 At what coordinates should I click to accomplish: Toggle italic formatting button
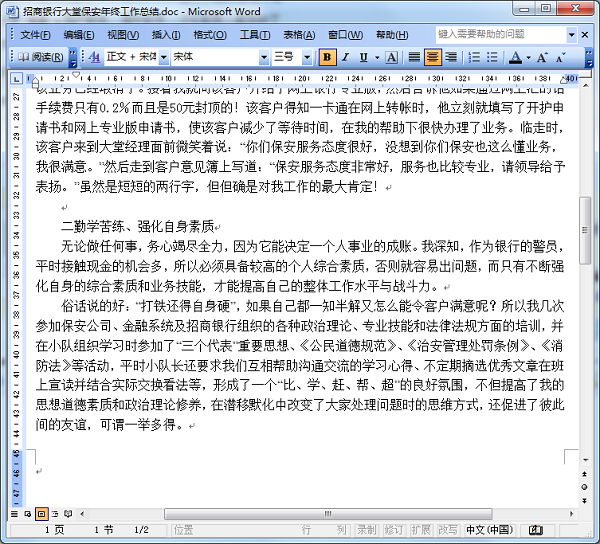coord(346,57)
